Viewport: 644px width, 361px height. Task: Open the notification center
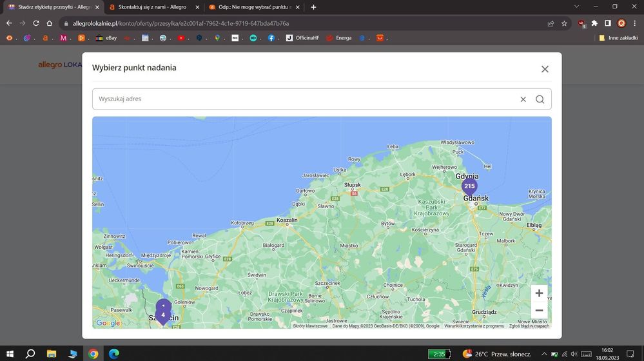(630, 354)
